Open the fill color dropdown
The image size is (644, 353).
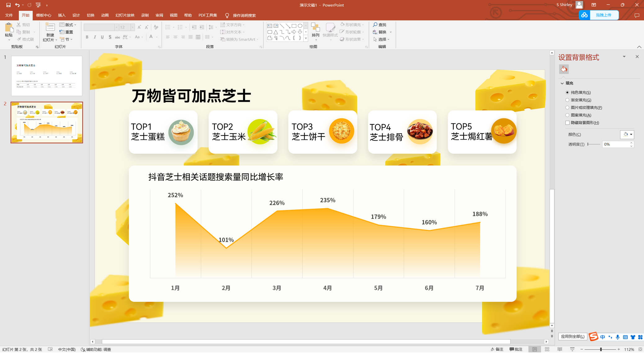point(631,135)
